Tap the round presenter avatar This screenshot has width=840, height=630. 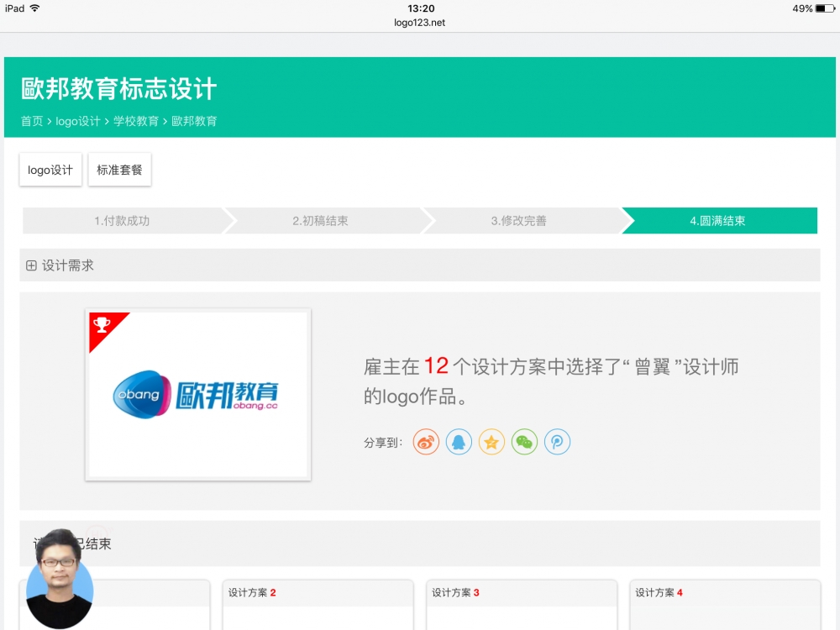click(x=60, y=580)
